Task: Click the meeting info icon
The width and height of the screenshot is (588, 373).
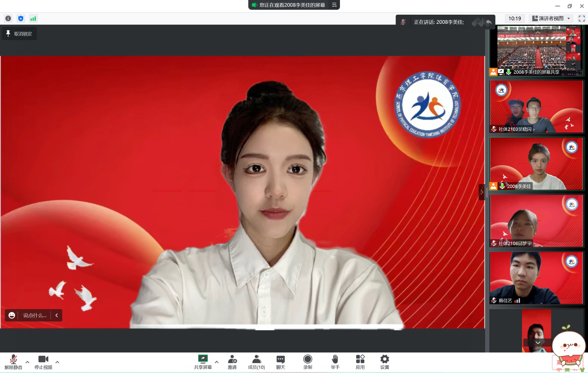Action: (x=8, y=19)
